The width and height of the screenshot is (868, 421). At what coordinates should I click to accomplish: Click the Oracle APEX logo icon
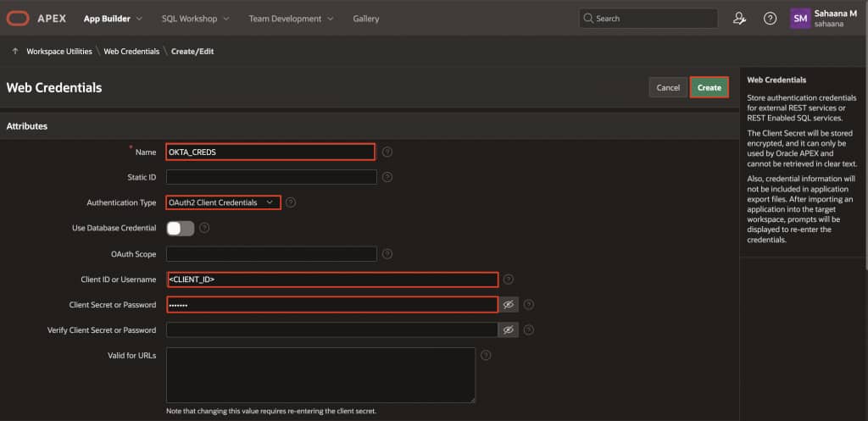18,19
